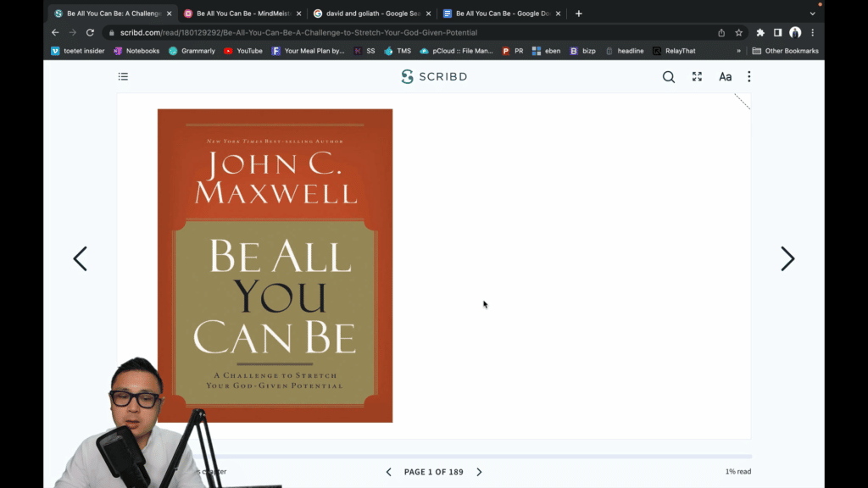Click small next page chevron beside page counter
Viewport: 868px width, 488px height.
480,472
